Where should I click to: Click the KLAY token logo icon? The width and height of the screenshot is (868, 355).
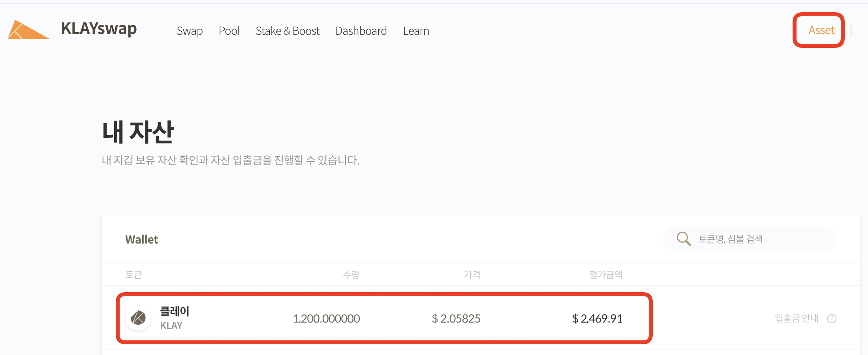point(138,318)
